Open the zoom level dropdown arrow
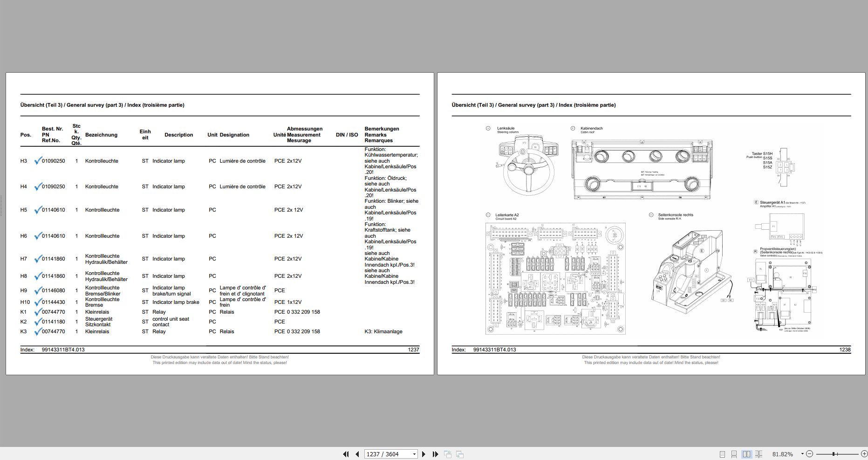Screen dimensions: 868x460 coord(802,454)
